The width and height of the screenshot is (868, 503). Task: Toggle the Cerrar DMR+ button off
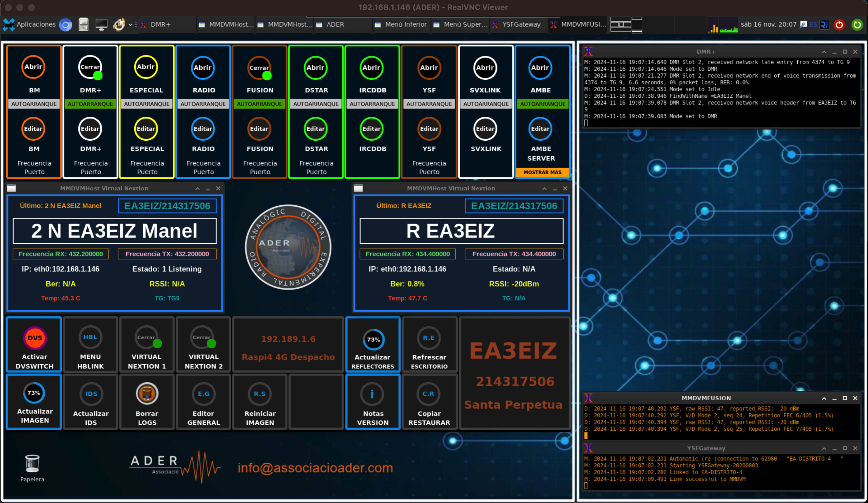click(x=90, y=67)
